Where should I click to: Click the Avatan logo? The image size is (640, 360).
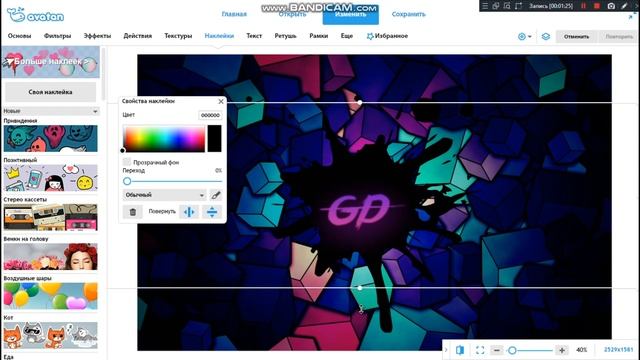click(36, 15)
